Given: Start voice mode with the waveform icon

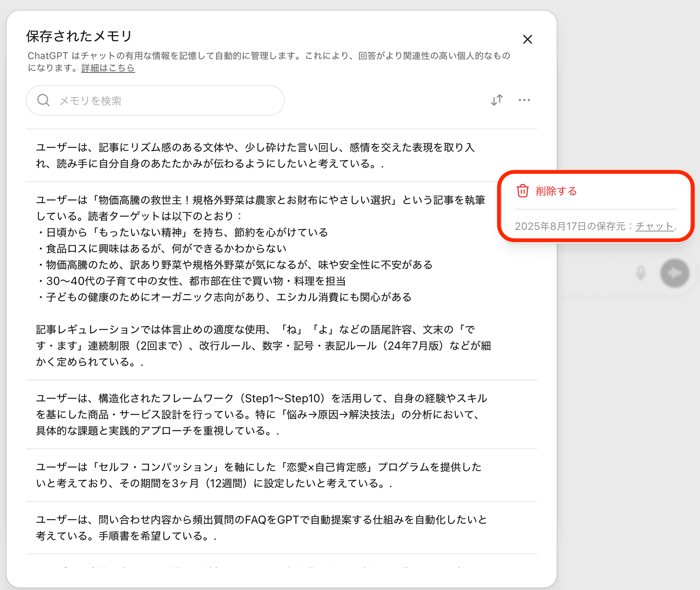Looking at the screenshot, I should (675, 273).
